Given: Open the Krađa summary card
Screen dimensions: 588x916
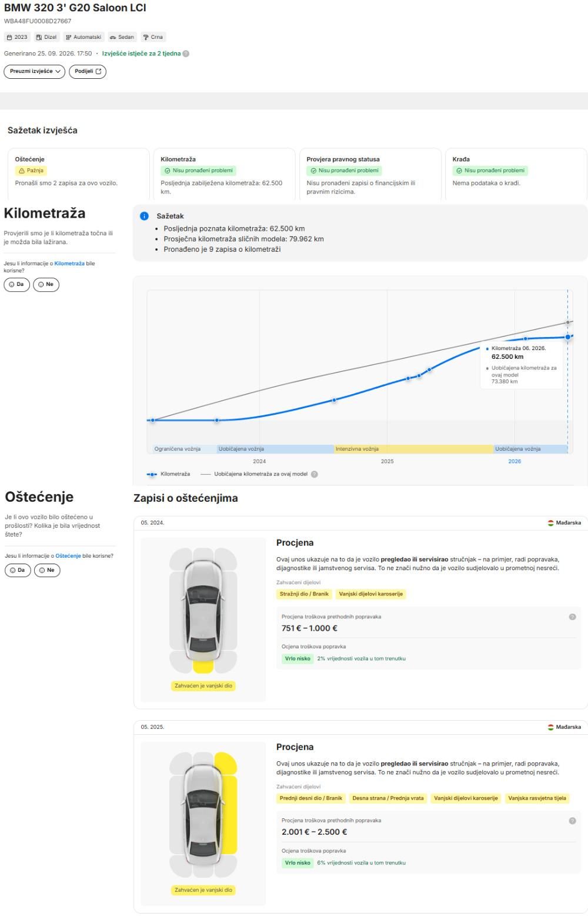Looking at the screenshot, I should point(516,174).
